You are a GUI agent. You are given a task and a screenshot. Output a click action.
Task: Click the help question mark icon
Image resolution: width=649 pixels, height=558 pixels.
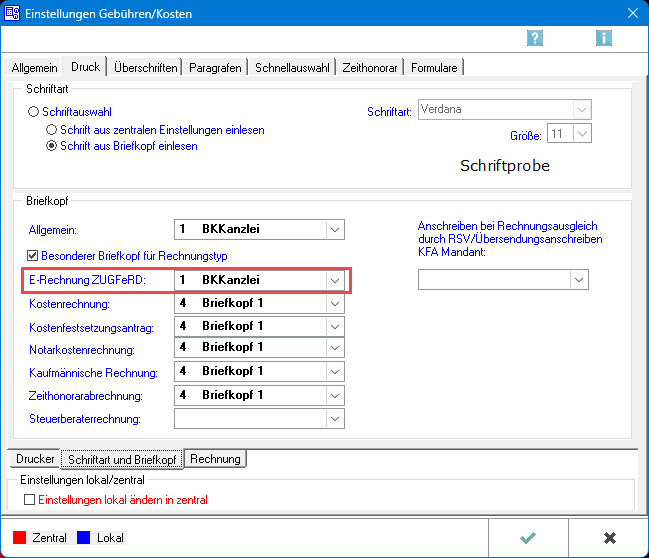point(535,38)
